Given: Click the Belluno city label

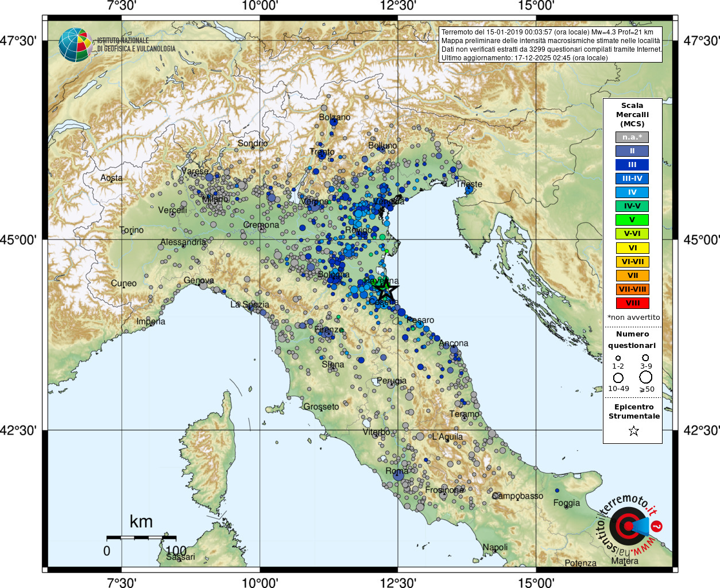Looking at the screenshot, I should click(382, 145).
